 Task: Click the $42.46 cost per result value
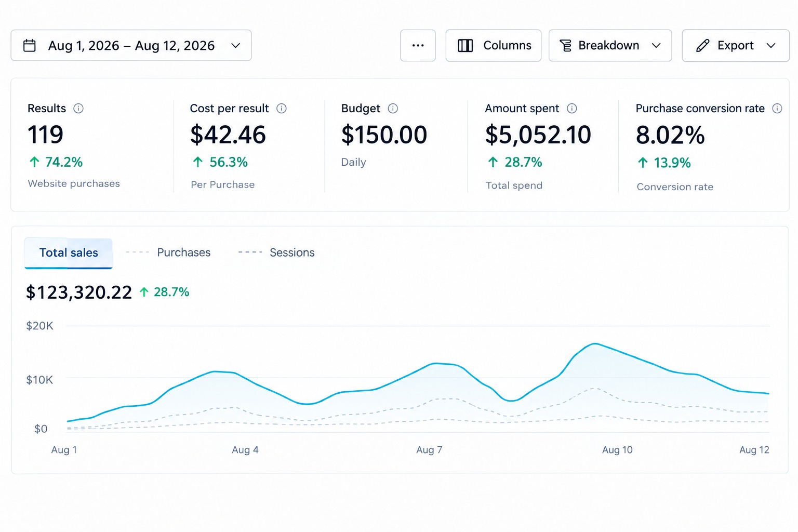[x=228, y=135]
